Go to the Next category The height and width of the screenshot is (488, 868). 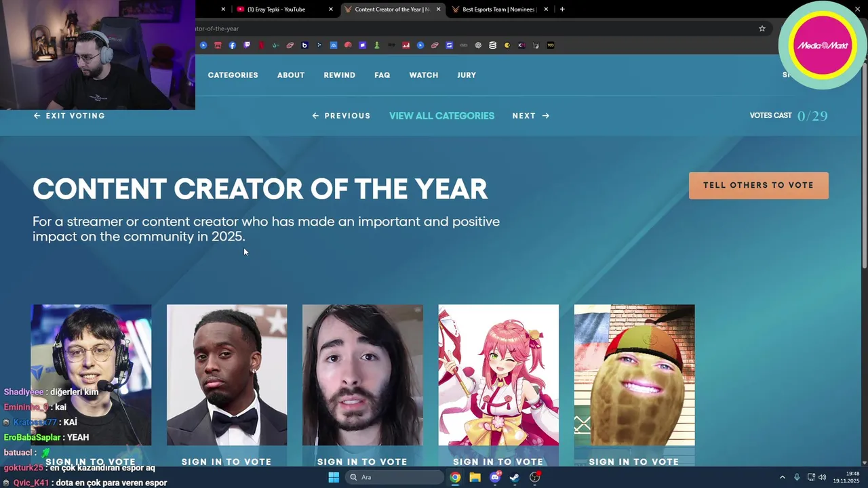pos(531,116)
